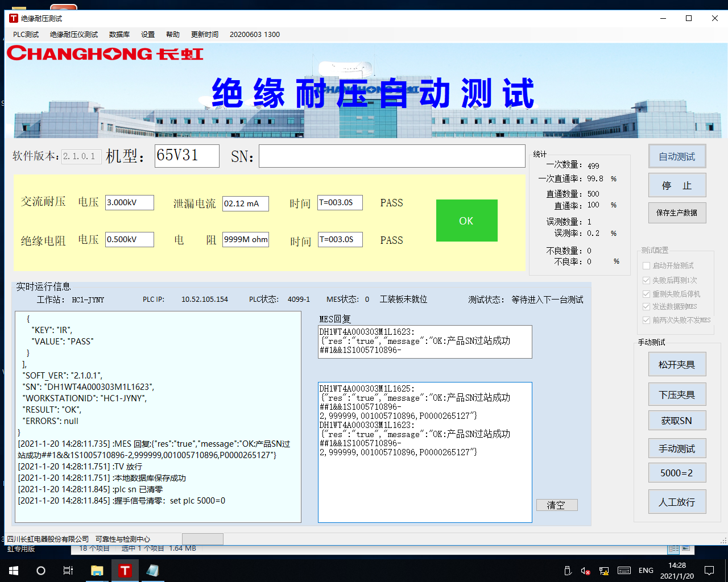This screenshot has height=582, width=728.
Task: Click the 获取SN button
Action: tap(677, 421)
